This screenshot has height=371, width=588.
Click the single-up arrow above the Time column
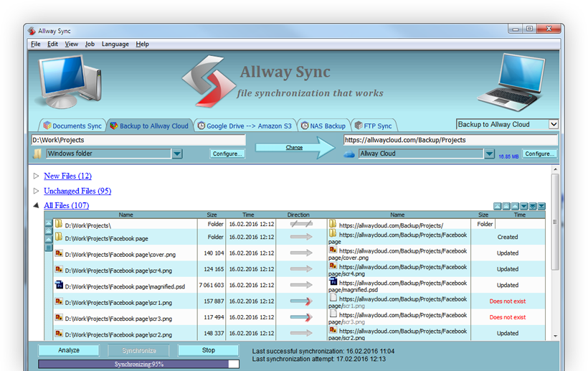coord(516,207)
